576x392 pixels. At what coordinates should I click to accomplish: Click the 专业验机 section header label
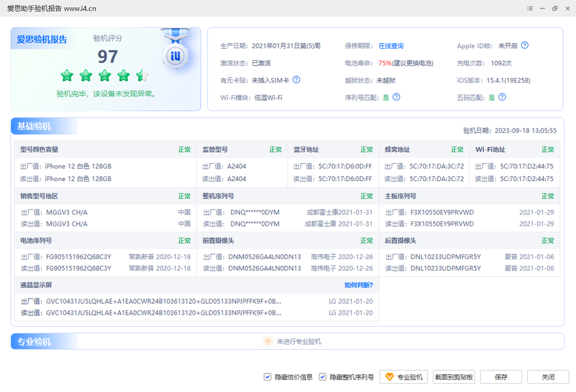34,341
